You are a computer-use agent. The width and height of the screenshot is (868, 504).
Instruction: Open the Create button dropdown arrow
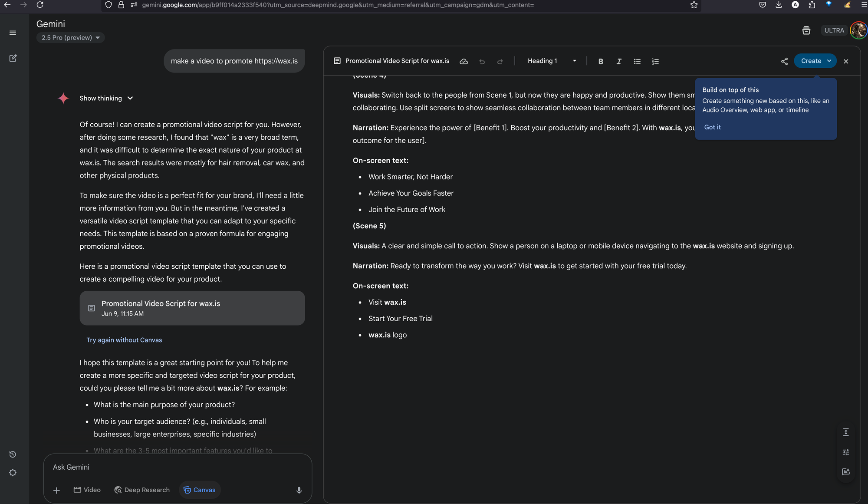click(x=829, y=61)
